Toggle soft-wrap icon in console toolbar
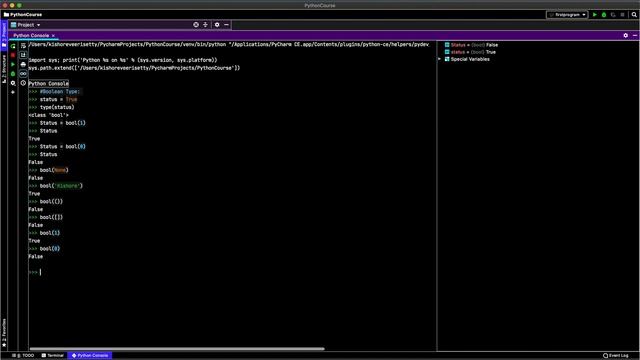640x360 pixels. 23,46
